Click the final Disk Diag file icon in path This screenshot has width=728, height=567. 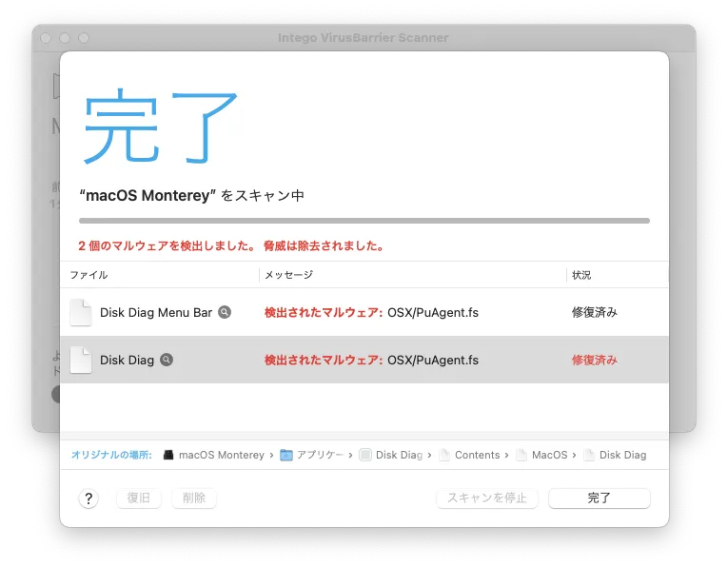tap(589, 455)
